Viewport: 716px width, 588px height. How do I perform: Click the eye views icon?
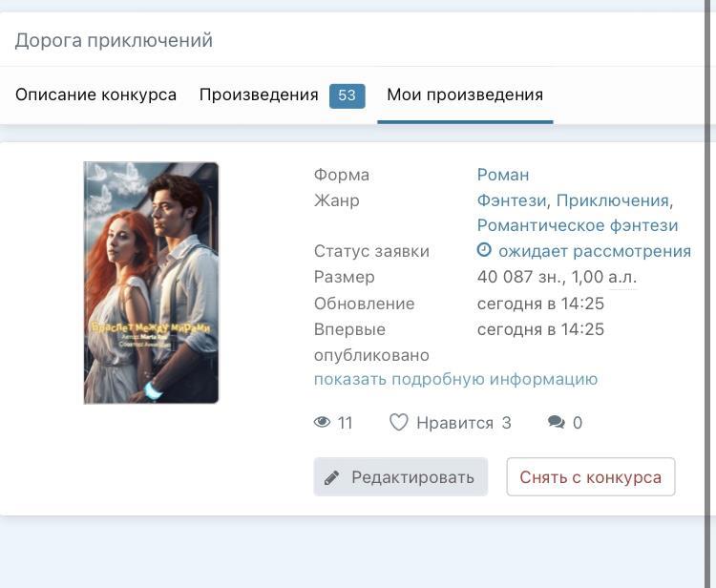(x=323, y=423)
